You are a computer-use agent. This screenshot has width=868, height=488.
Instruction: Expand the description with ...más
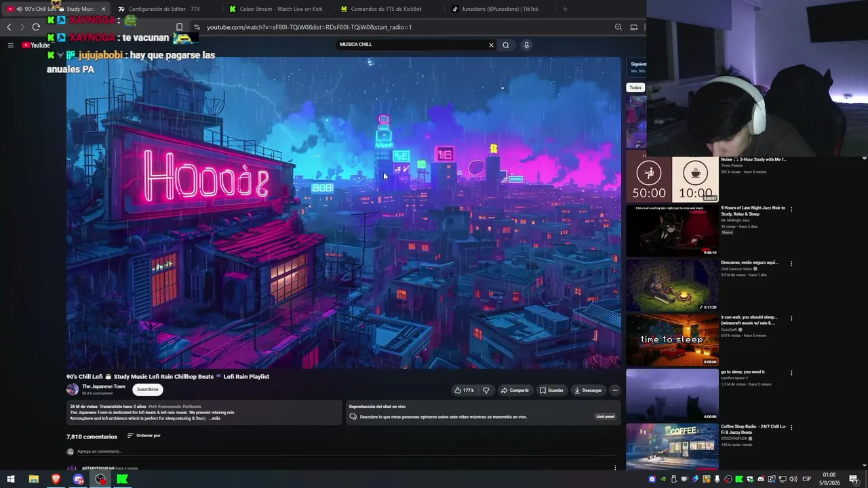click(x=214, y=418)
